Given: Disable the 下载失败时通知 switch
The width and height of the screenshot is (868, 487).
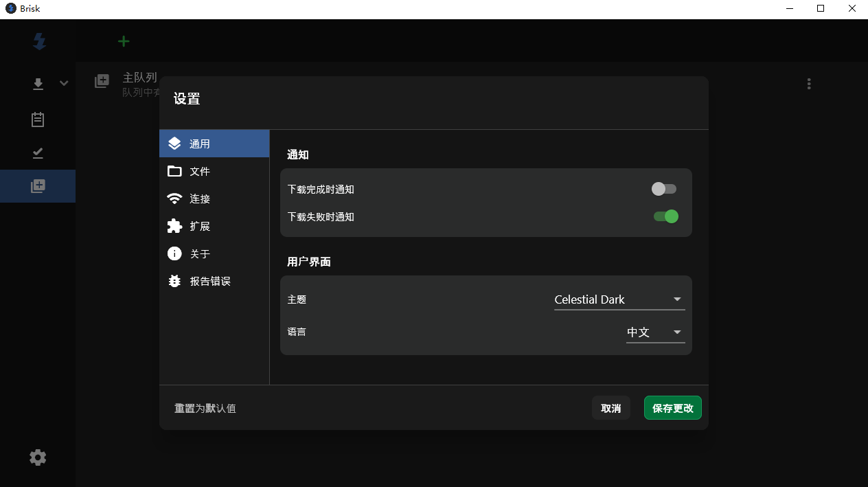Looking at the screenshot, I should coord(665,216).
